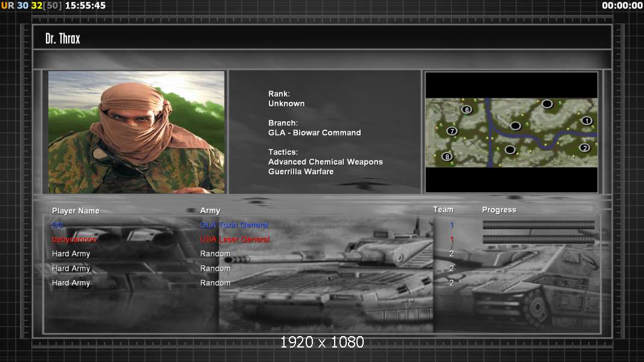Screen dimensions: 644x362
Task: Click the blue player's loading progress bar
Action: click(x=538, y=225)
